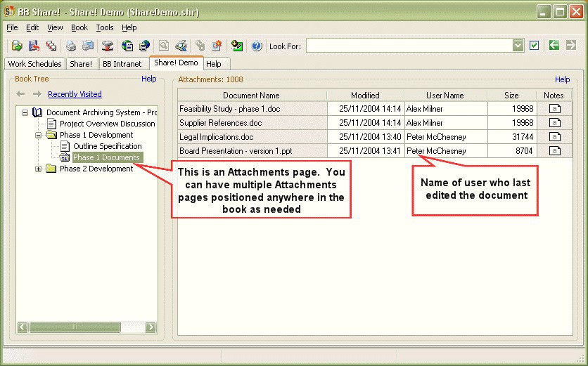The height and width of the screenshot is (366, 588).
Task: Open the Tools menu
Action: pyautogui.click(x=105, y=27)
